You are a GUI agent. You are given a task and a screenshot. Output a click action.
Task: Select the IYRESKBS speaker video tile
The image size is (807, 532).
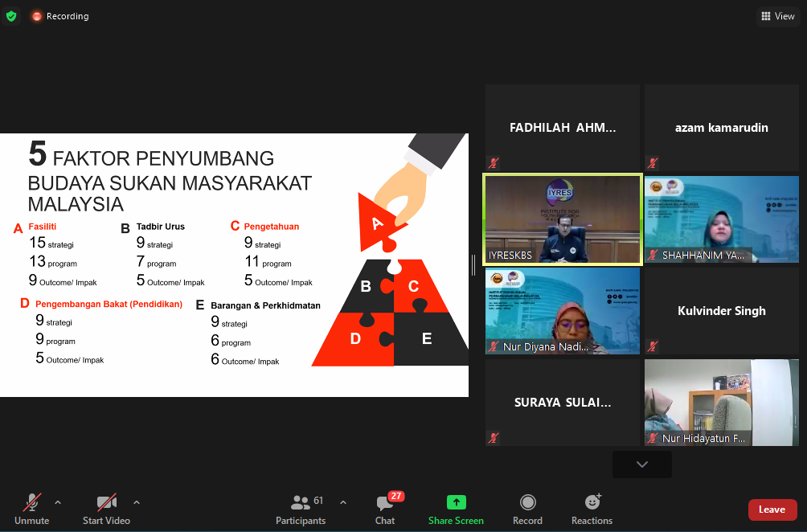coord(562,219)
